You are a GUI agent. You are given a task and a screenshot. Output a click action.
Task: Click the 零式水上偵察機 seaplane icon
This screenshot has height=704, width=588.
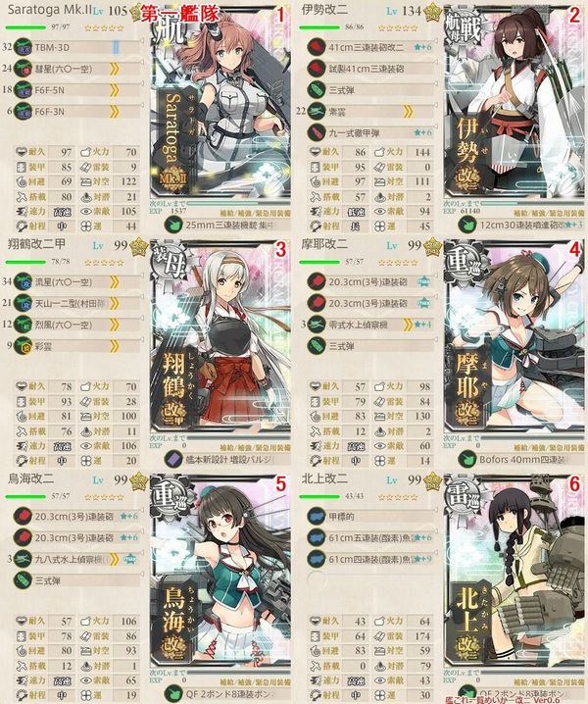click(317, 325)
